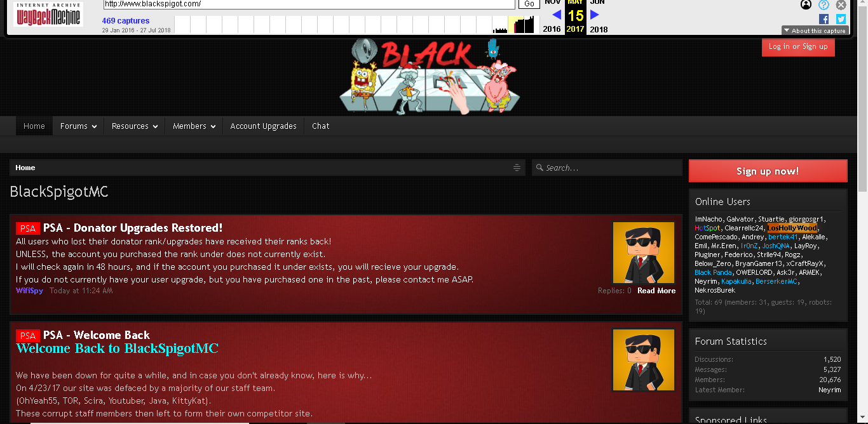This screenshot has height=424, width=868.
Task: Focus the Wayback URL input field
Action: 309,4
